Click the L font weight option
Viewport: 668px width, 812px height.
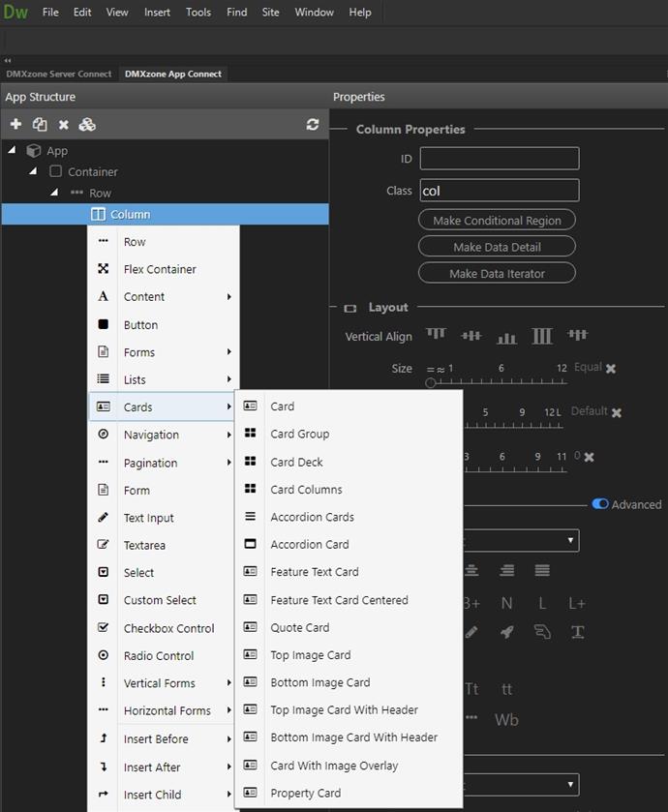coord(541,603)
